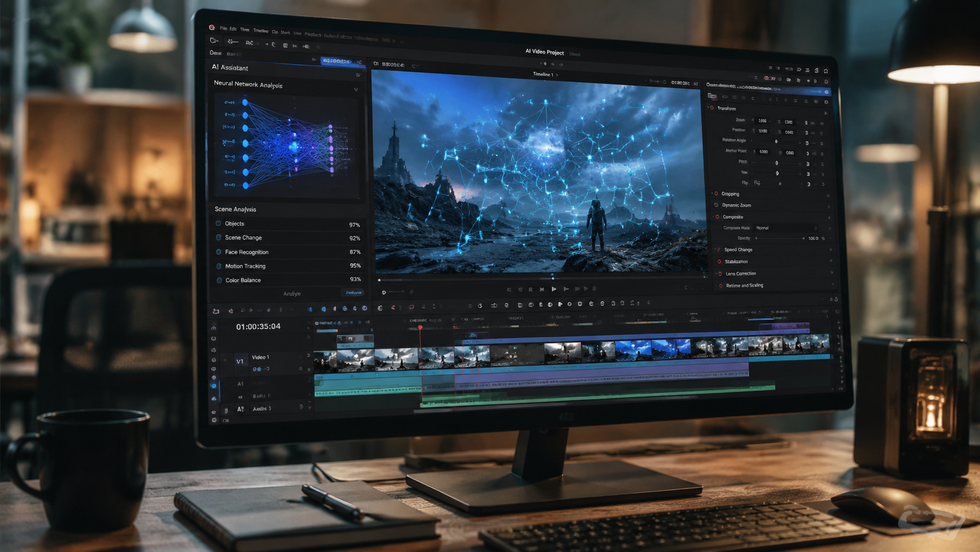The width and height of the screenshot is (980, 552).
Task: Toggle the Dynamic Zoom section
Action: [x=716, y=205]
